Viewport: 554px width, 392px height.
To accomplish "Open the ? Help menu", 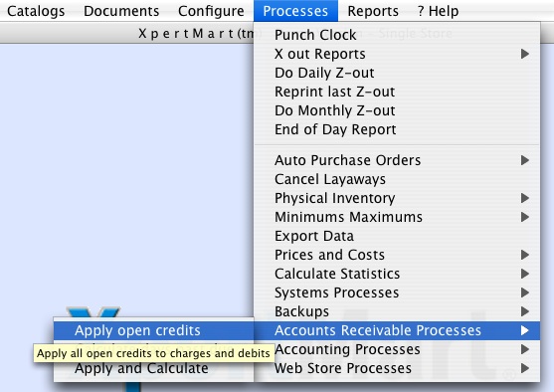I will pyautogui.click(x=438, y=11).
